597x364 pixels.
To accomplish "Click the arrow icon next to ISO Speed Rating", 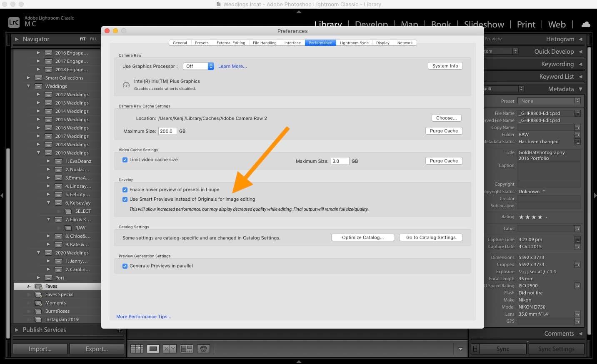I will [x=577, y=286].
